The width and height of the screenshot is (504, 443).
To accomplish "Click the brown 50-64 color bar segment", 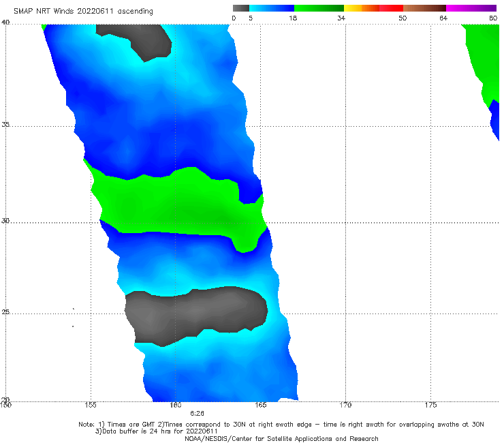I will pos(424,8).
